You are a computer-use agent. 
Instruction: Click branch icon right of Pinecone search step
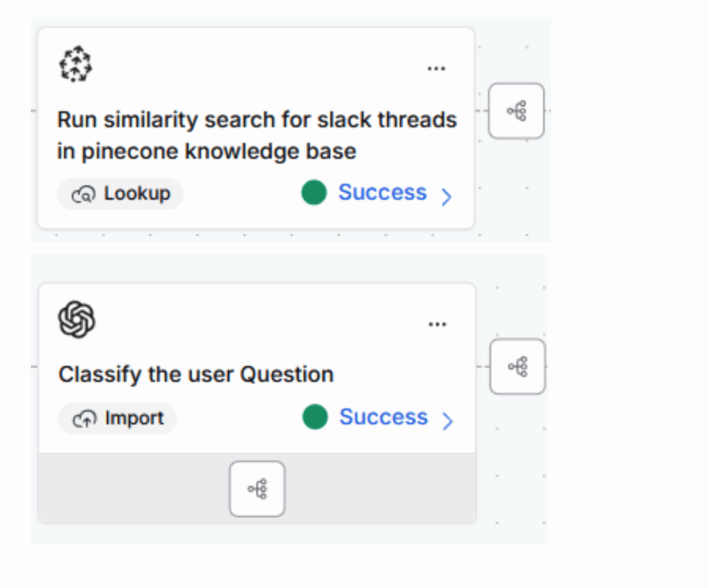coord(516,111)
